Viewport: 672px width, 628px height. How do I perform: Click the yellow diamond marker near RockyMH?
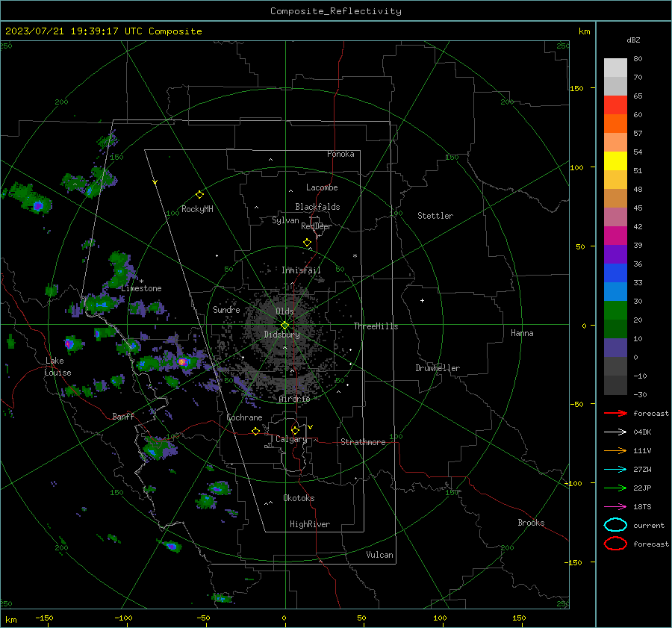[199, 195]
